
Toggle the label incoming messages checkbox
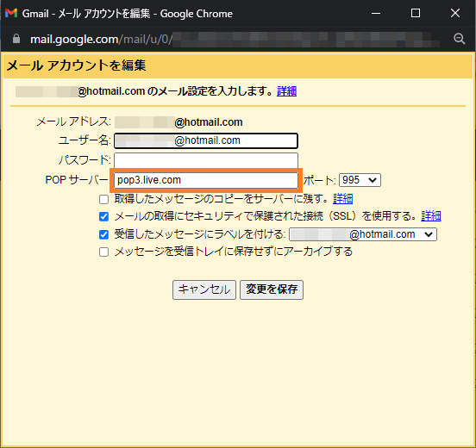(103, 234)
